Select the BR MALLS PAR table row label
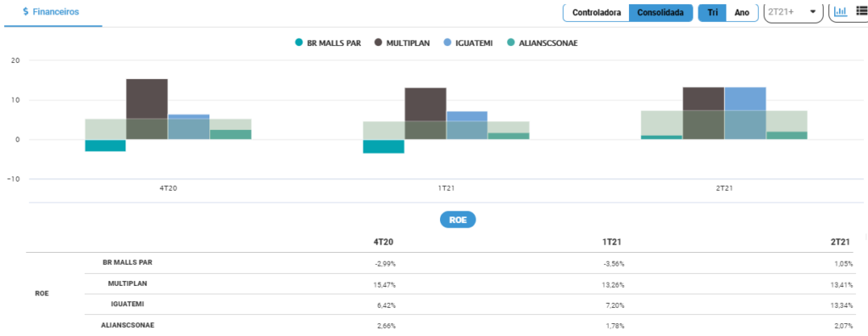This screenshot has width=868, height=336. tap(127, 263)
